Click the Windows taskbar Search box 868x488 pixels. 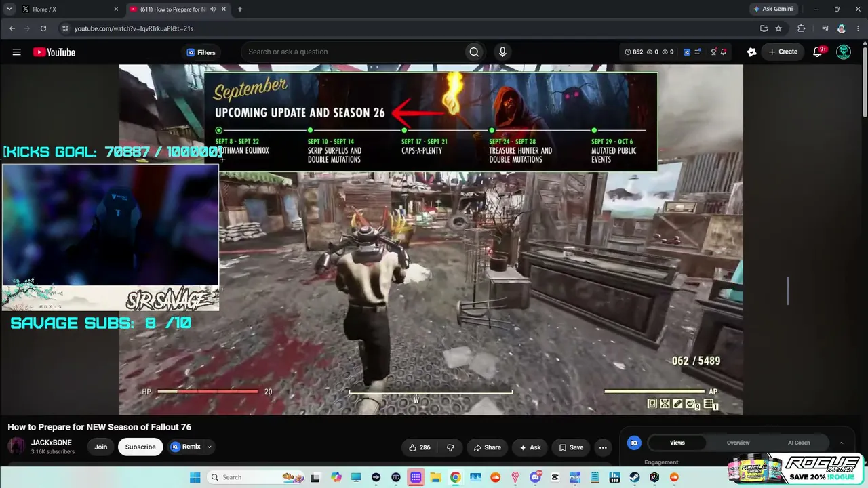pos(256,477)
